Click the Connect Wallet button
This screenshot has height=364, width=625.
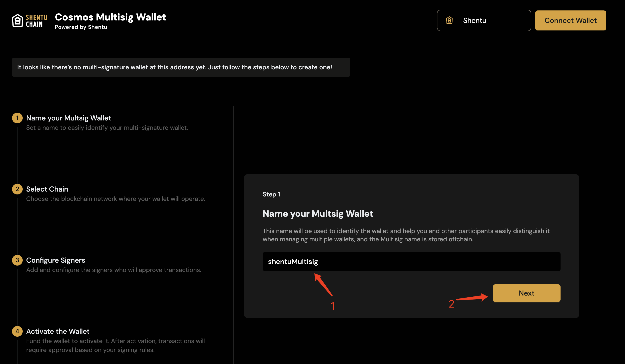click(x=571, y=20)
